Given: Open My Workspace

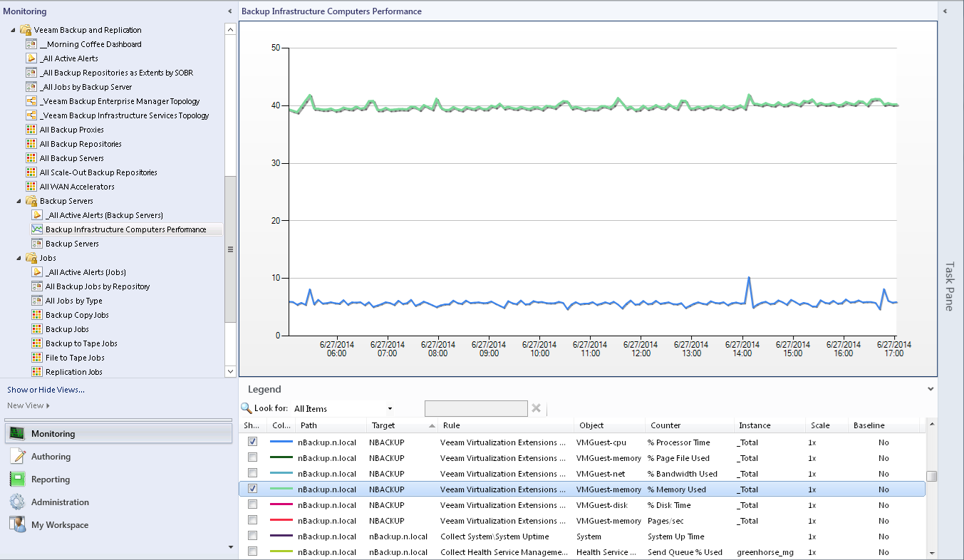Looking at the screenshot, I should click(x=119, y=524).
